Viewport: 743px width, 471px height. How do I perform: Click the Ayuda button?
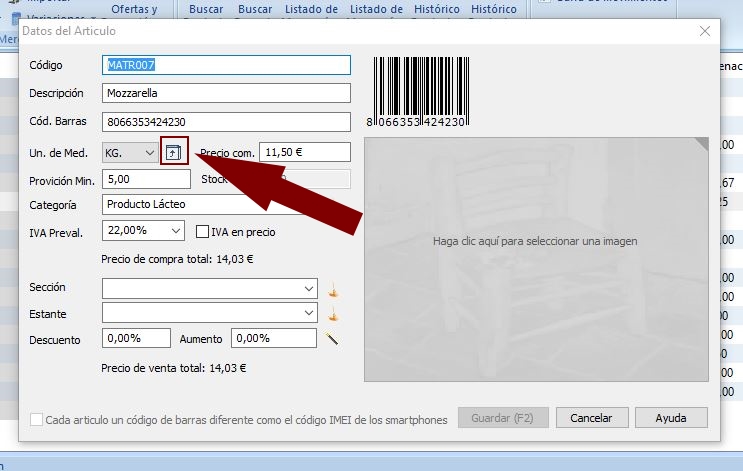(671, 418)
